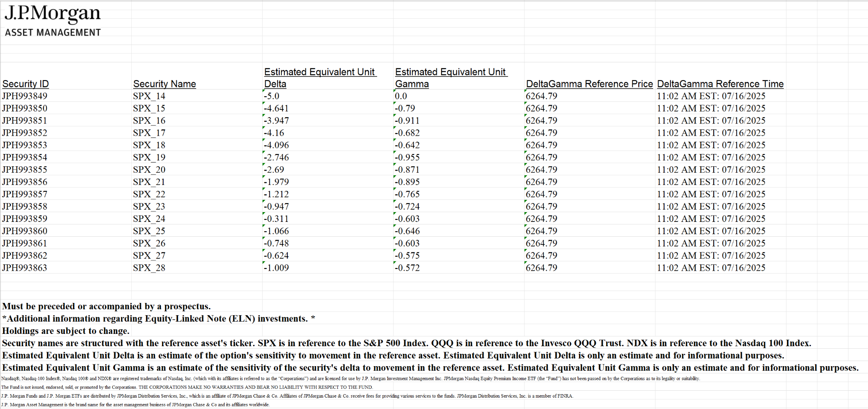This screenshot has width=868, height=409.
Task: Select delta value -4.16
Action: [x=274, y=133]
